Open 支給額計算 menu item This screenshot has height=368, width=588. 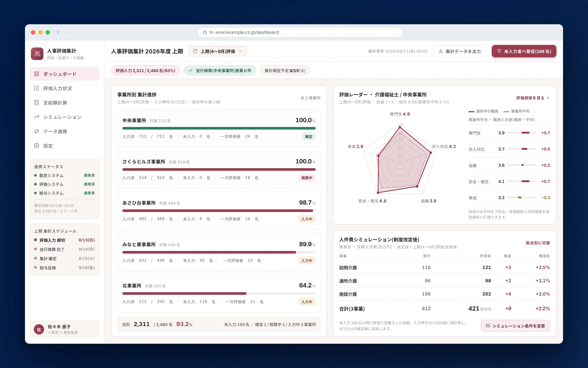tap(64, 102)
